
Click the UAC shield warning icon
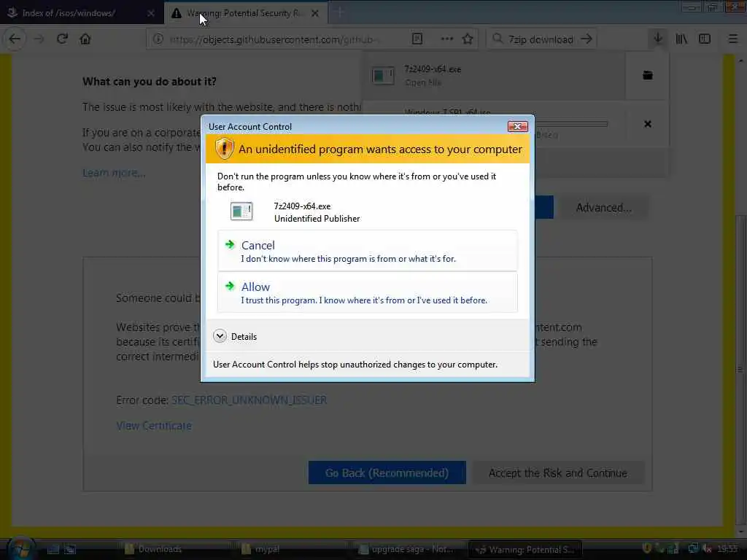224,149
